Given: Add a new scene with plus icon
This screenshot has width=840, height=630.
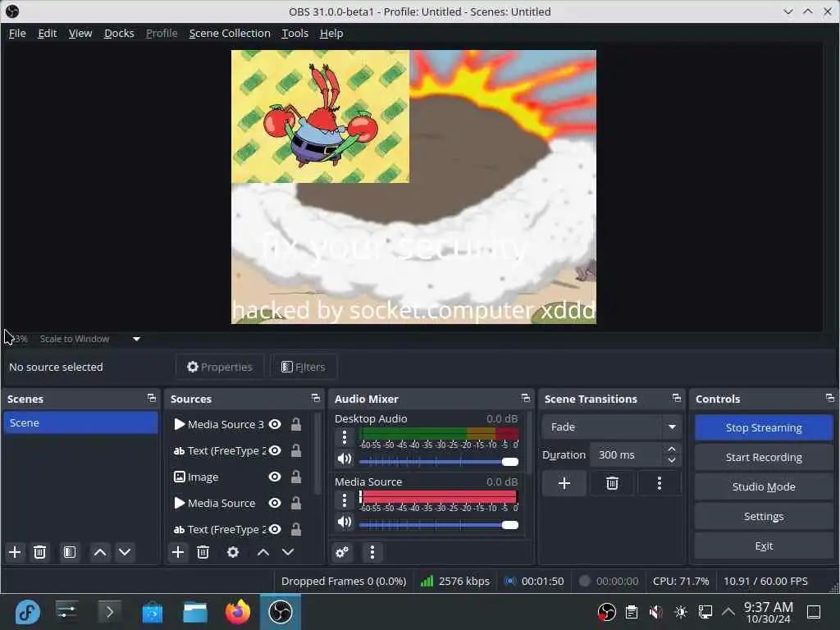Looking at the screenshot, I should (15, 552).
